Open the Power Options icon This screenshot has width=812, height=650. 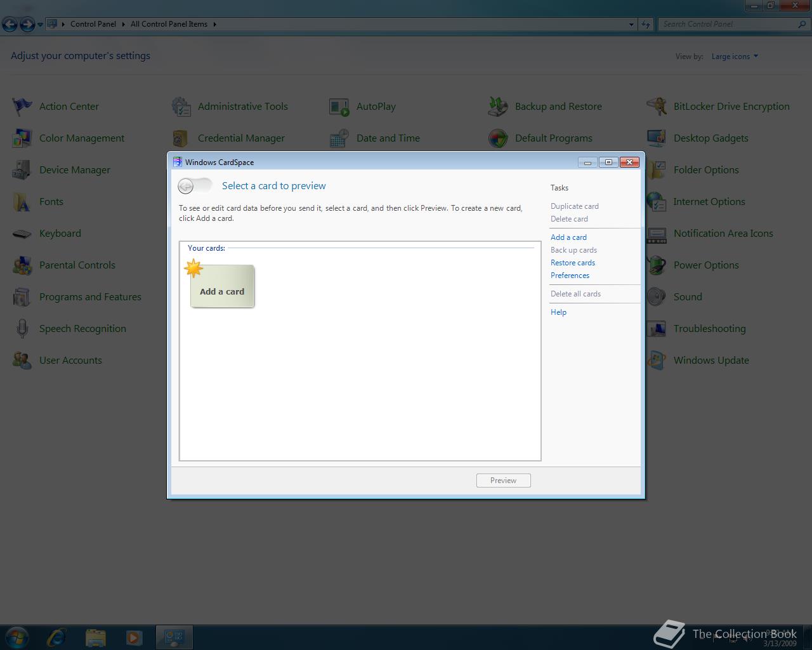coord(657,265)
